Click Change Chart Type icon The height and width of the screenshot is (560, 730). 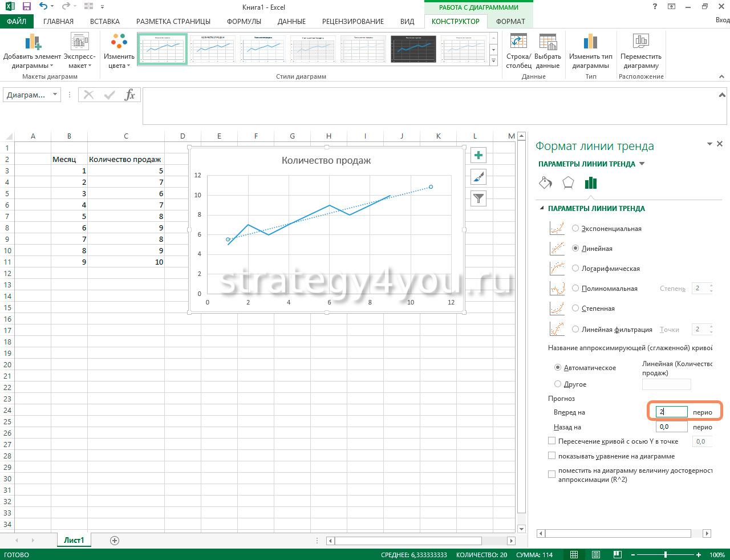click(590, 43)
